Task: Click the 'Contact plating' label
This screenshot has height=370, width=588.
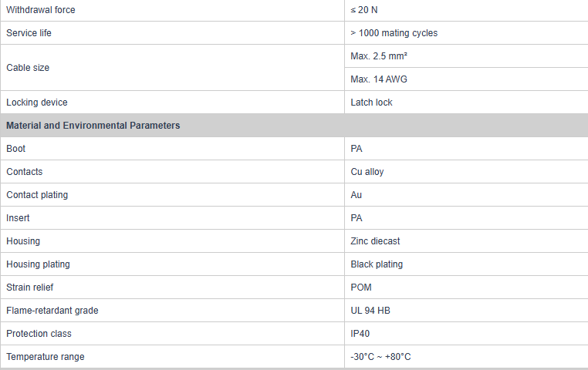Action: pyautogui.click(x=37, y=195)
